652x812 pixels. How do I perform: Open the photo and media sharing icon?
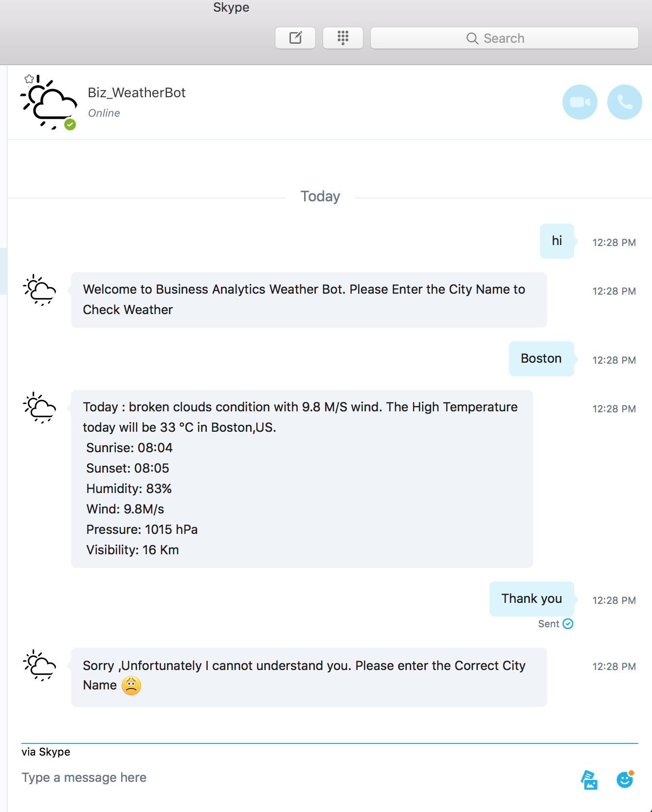click(x=589, y=779)
